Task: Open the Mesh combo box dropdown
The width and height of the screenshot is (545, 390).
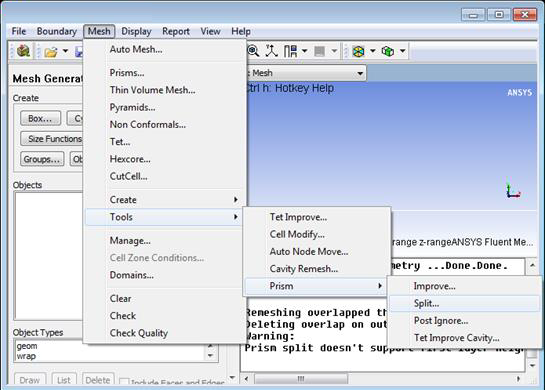Action: click(360, 73)
